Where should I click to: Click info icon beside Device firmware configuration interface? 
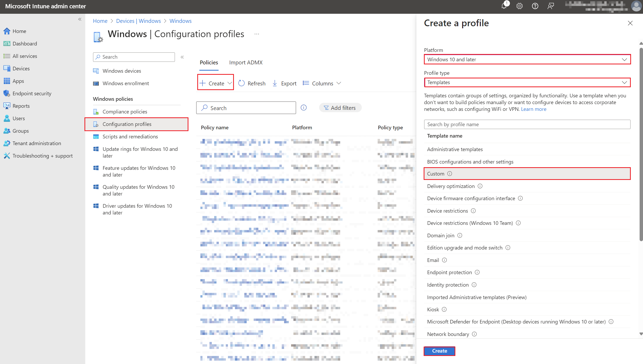520,198
